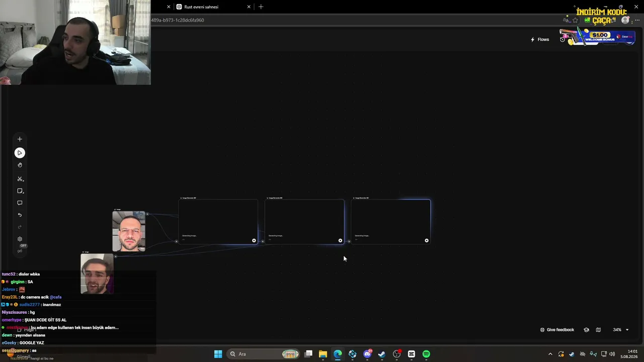Click the rightmost Image Generator node title
The height and width of the screenshot is (362, 644).
pyautogui.click(x=361, y=198)
